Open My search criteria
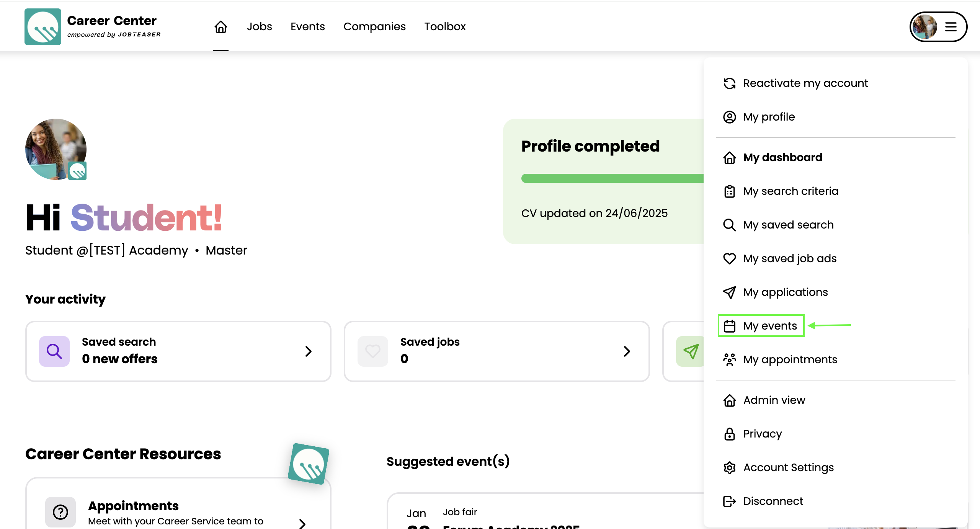980x529 pixels. [791, 191]
